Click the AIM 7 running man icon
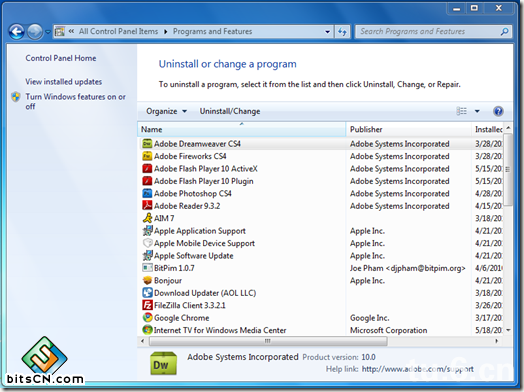This screenshot has height=392, width=524. 147,218
